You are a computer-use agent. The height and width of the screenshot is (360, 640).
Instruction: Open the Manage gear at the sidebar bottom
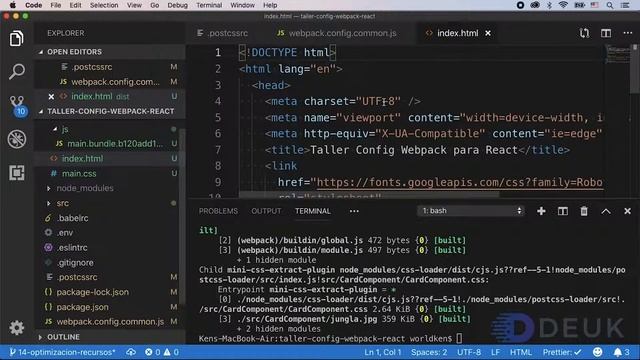[16, 327]
